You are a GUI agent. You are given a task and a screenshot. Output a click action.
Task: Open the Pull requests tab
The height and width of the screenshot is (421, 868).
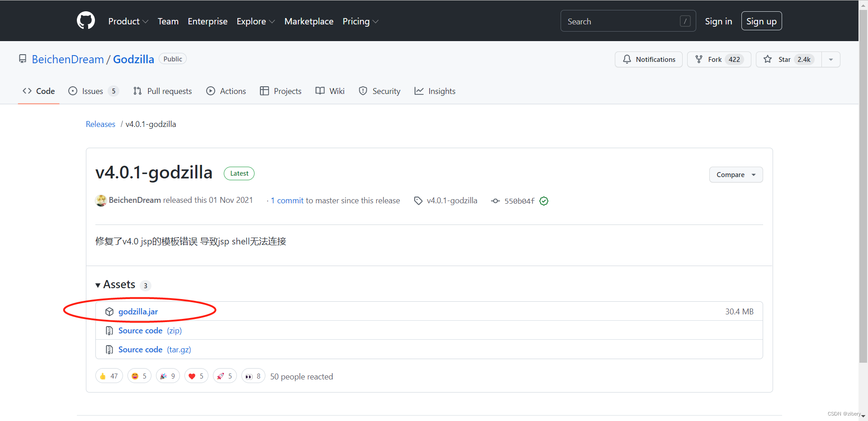(162, 91)
